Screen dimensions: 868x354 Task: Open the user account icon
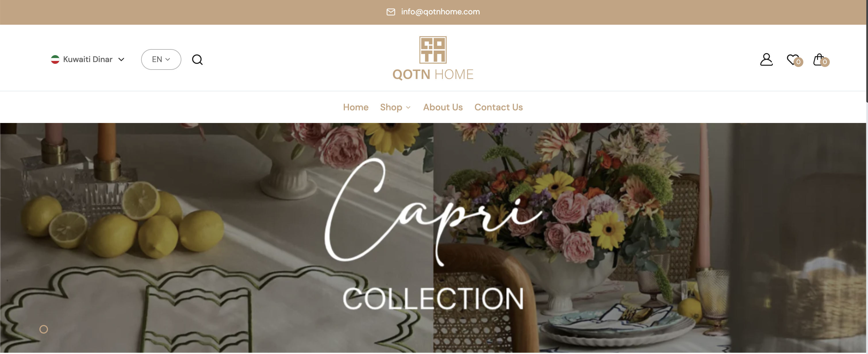coord(766,59)
